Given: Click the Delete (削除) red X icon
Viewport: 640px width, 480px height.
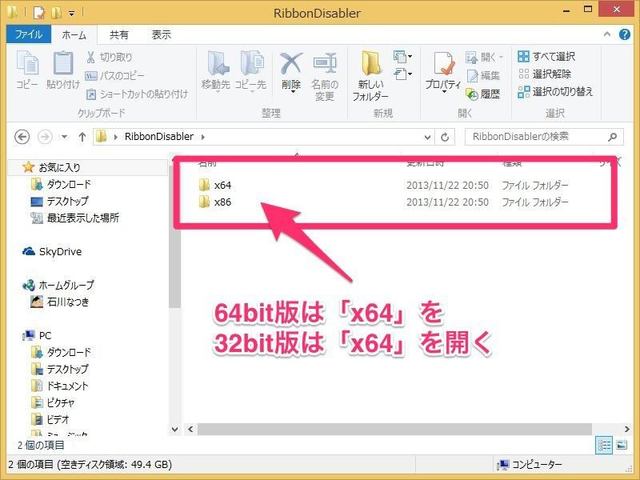Looking at the screenshot, I should tap(291, 72).
